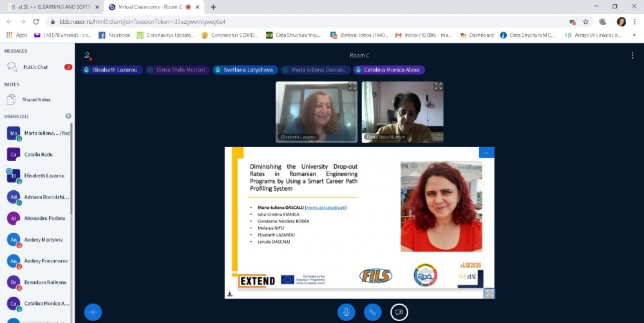644x323 pixels.
Task: Open the Public Chat panel
Action: (x=35, y=67)
